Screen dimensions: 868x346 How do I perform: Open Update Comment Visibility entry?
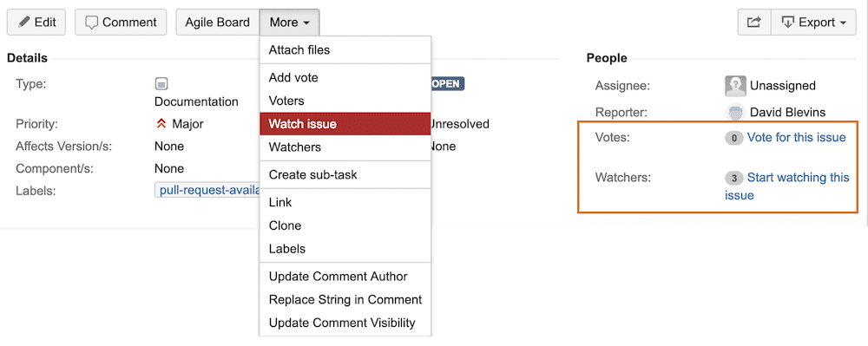point(345,323)
